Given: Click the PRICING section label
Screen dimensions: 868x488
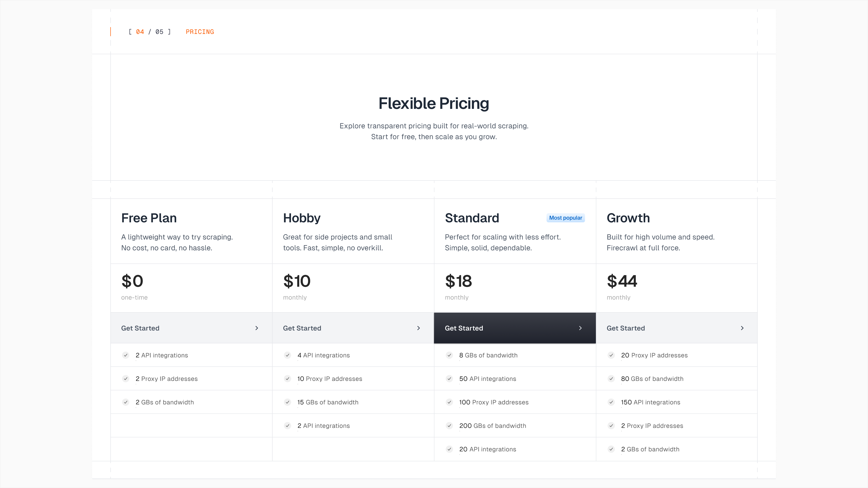Looking at the screenshot, I should pyautogui.click(x=200, y=32).
